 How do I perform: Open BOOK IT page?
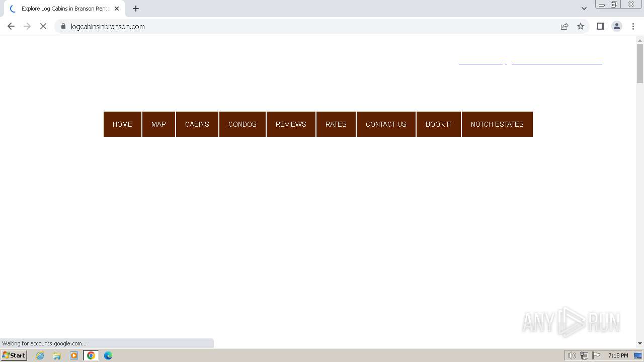coord(439,124)
